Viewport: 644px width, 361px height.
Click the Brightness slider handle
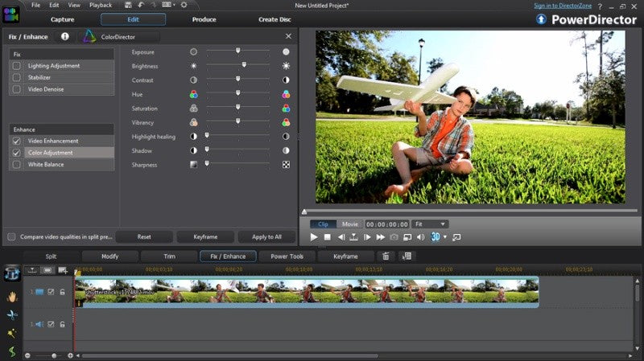pos(244,65)
